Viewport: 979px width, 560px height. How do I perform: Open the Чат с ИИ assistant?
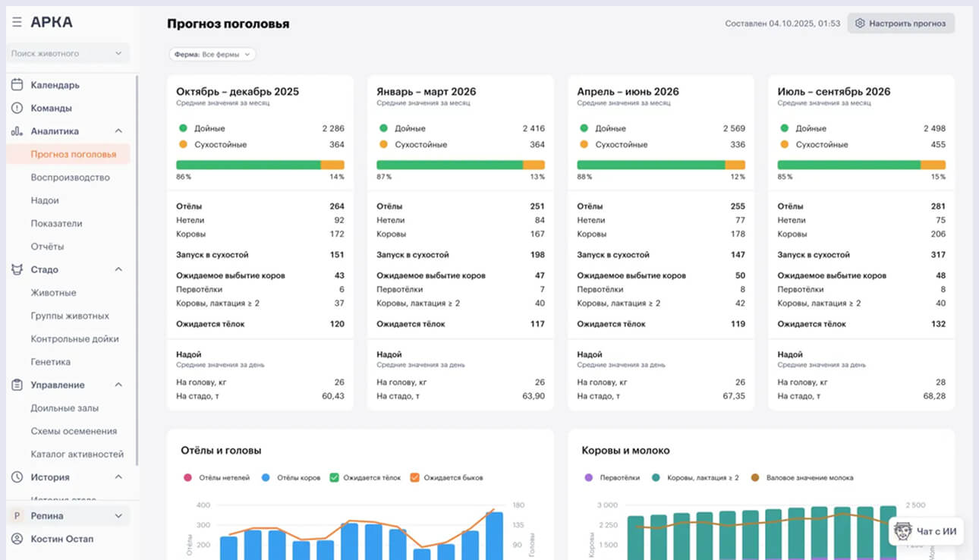(927, 531)
